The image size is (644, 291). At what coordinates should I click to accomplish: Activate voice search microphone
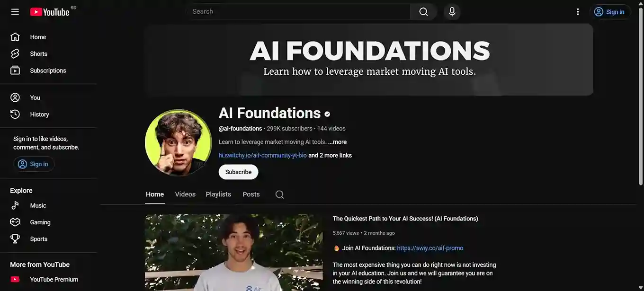click(452, 12)
